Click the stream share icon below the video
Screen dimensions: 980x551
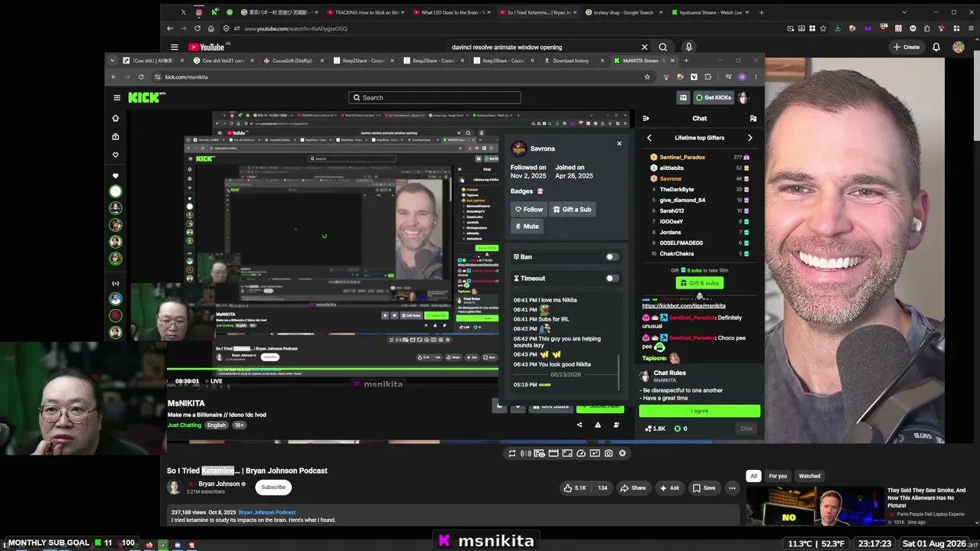point(580,425)
